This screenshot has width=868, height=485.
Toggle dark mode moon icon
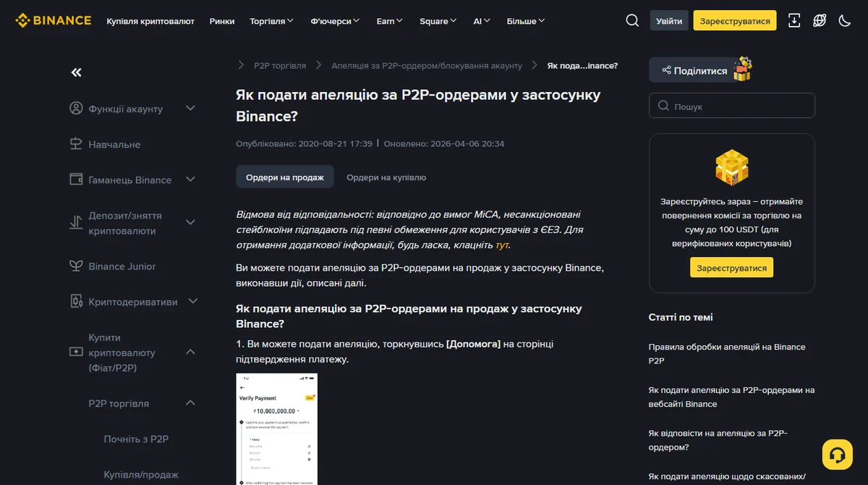tap(845, 20)
